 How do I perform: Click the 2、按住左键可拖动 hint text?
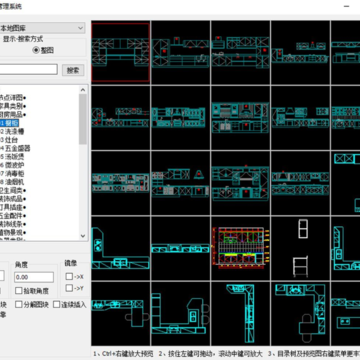tap(187, 353)
